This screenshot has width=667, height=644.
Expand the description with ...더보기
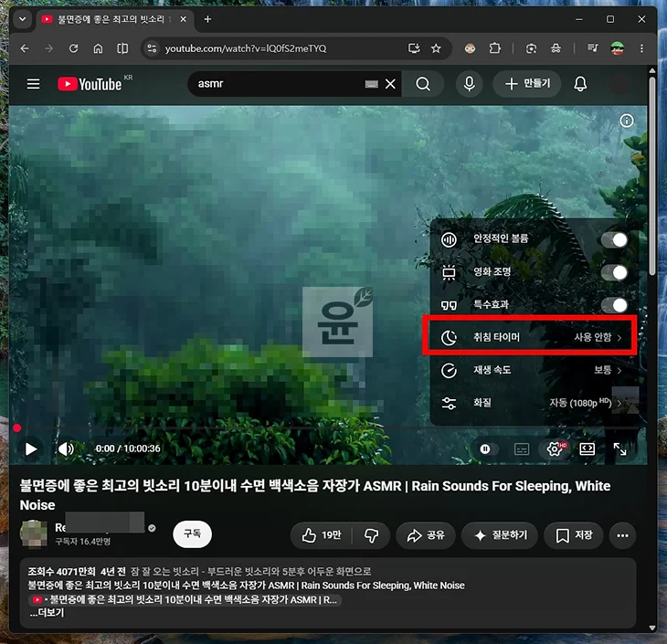pos(47,613)
